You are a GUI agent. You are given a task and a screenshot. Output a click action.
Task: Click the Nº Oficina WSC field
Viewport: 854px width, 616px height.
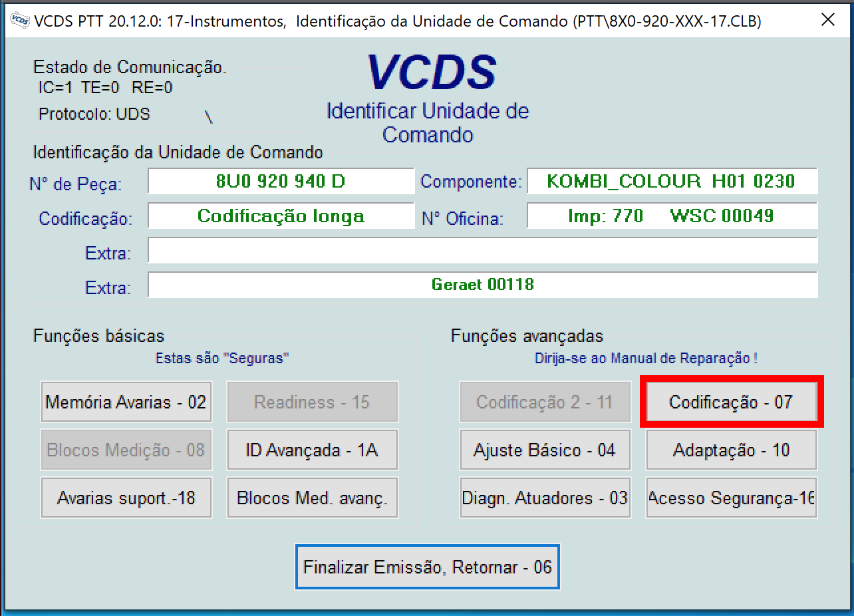click(672, 216)
